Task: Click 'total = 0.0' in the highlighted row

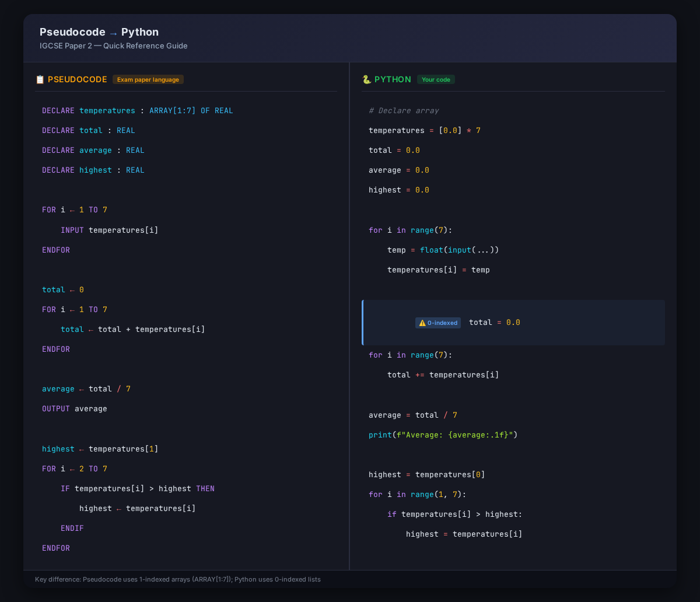Action: click(x=495, y=323)
